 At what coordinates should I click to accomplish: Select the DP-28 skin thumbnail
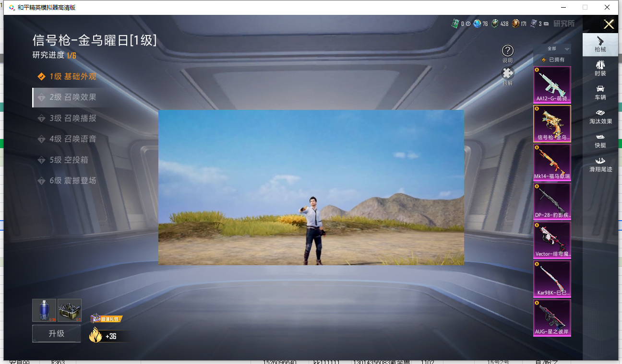point(552,201)
